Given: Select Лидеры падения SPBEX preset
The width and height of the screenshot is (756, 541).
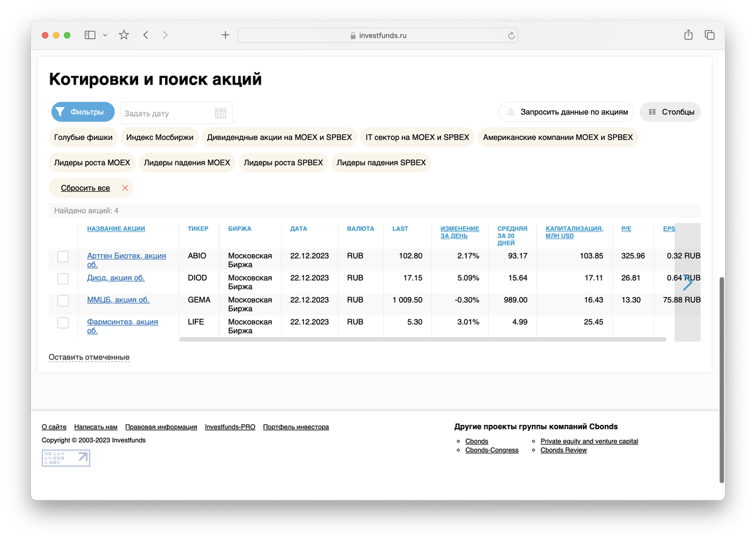Looking at the screenshot, I should click(x=381, y=163).
